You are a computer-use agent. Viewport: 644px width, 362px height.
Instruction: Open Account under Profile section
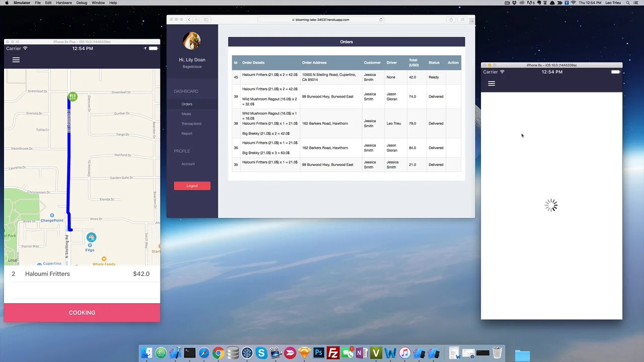188,164
